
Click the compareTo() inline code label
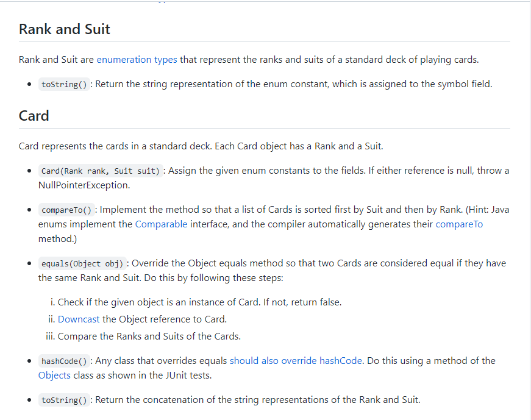(x=66, y=210)
